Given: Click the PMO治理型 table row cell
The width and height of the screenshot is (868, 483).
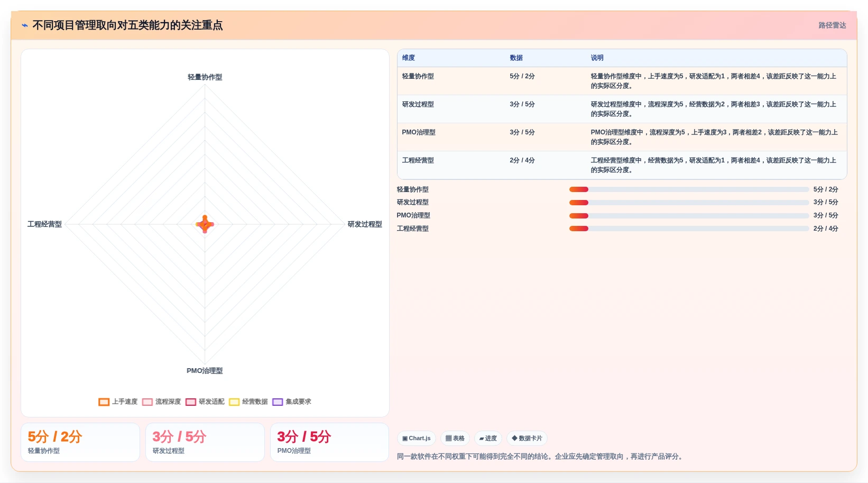Looking at the screenshot, I should (x=419, y=132).
